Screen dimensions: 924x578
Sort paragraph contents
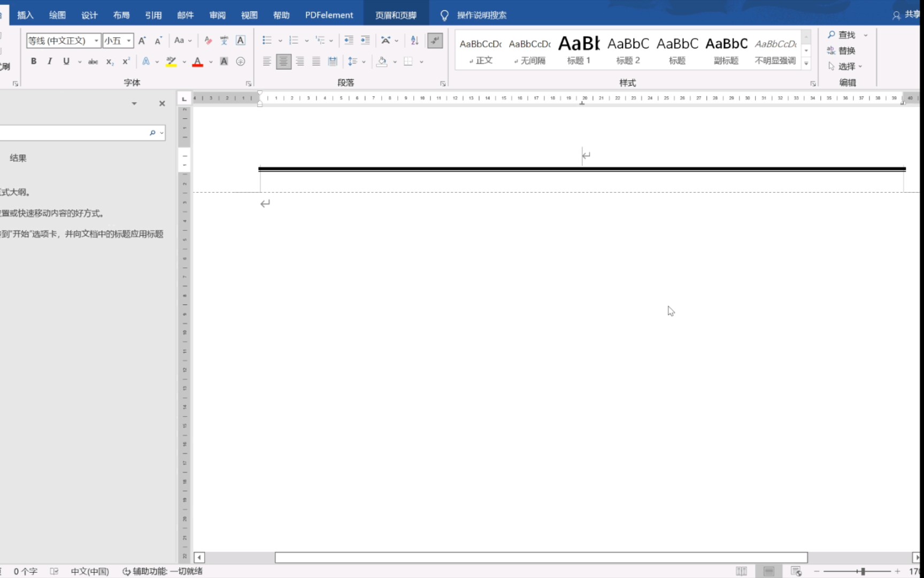pos(414,41)
